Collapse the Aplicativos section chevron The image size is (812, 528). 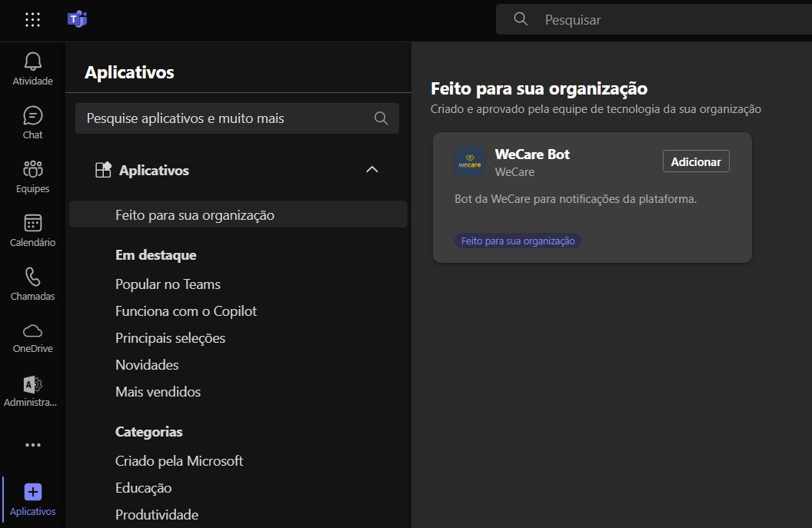[372, 170]
